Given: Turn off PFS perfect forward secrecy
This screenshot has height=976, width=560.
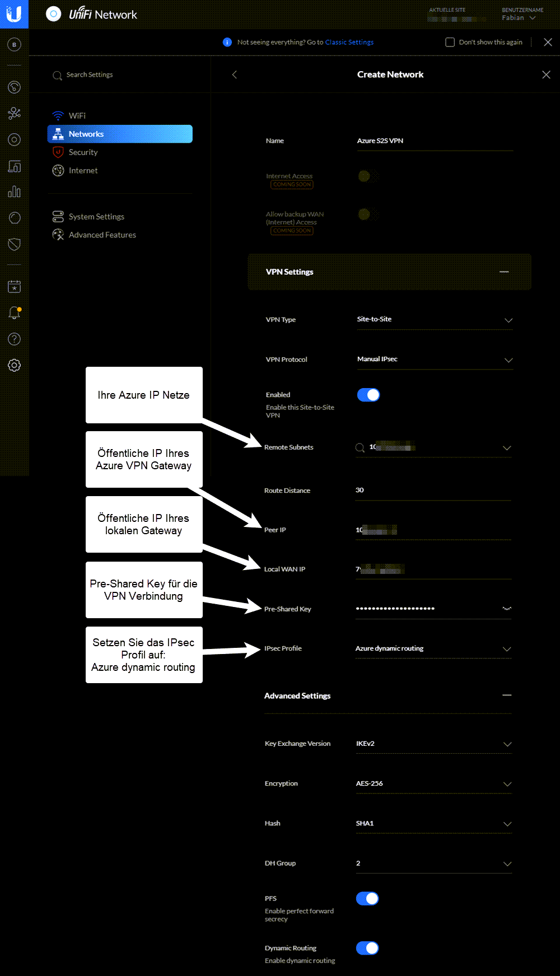Looking at the screenshot, I should point(367,899).
